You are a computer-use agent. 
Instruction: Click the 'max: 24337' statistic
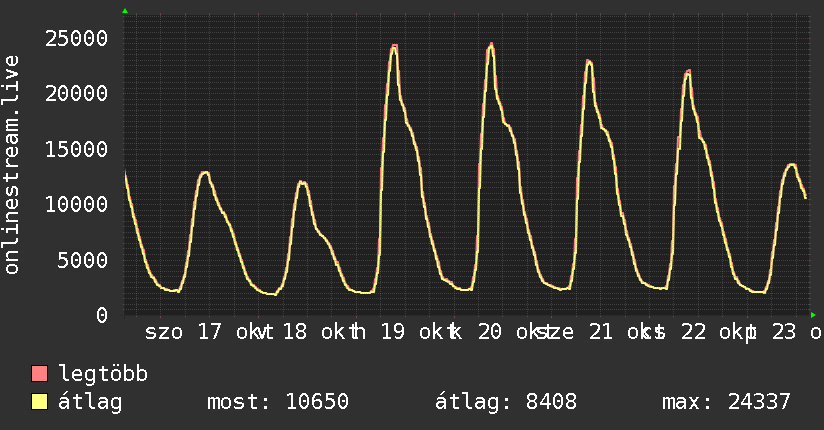tap(726, 402)
